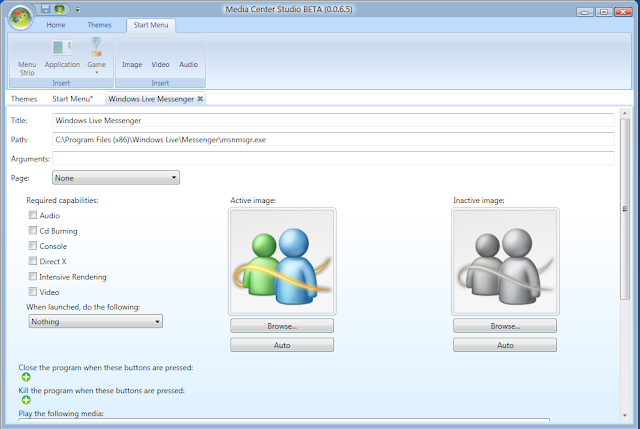This screenshot has width=640, height=429.
Task: Insert a Menu Strip
Action: [x=27, y=56]
